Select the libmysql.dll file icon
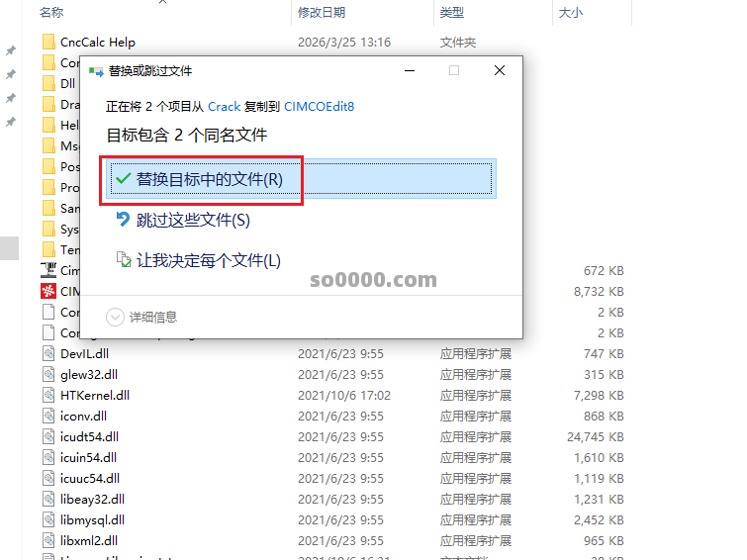 point(48,520)
